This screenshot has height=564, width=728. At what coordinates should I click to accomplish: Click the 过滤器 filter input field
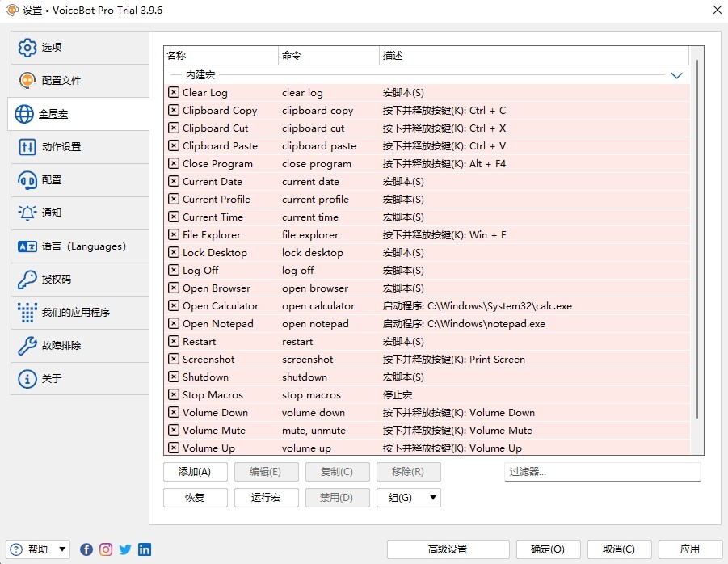click(x=602, y=472)
